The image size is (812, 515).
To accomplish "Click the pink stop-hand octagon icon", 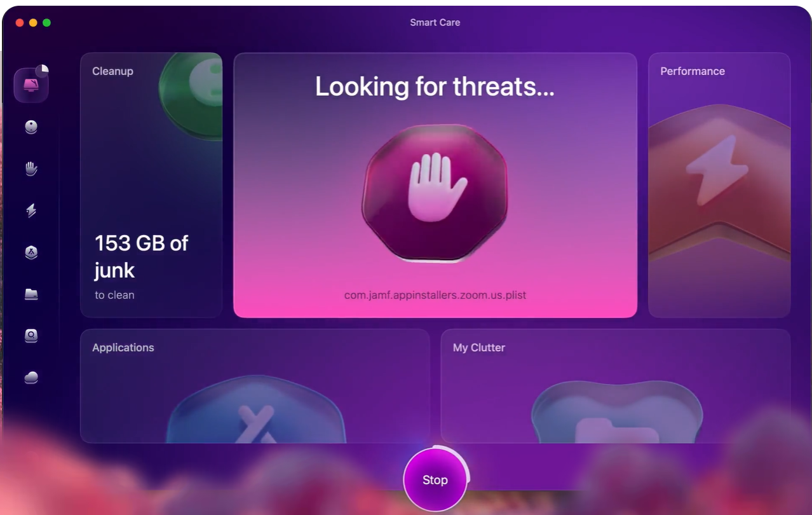I will 435,192.
